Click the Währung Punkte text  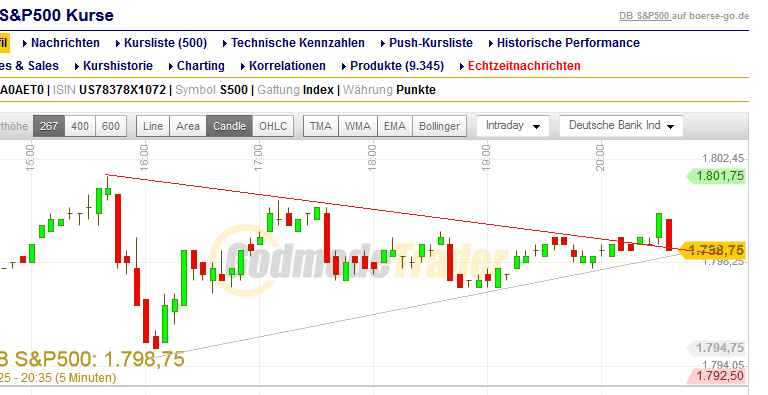[389, 90]
